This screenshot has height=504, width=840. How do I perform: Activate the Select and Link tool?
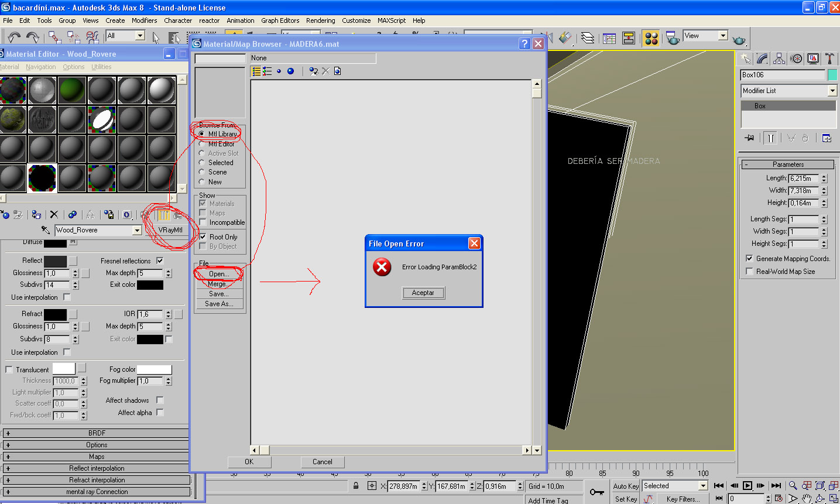tap(54, 37)
